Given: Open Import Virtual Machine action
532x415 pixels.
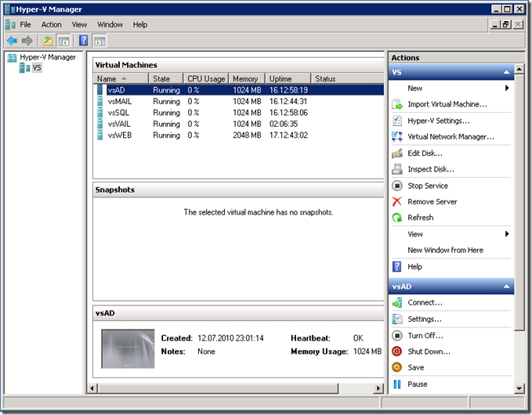Looking at the screenshot, I should tap(447, 104).
